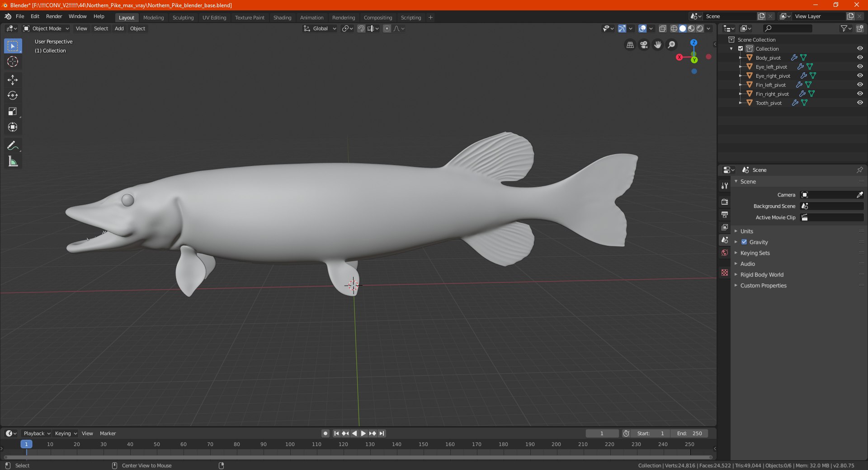
Task: Hide Eye_left_pivot with its eye icon
Action: point(860,66)
